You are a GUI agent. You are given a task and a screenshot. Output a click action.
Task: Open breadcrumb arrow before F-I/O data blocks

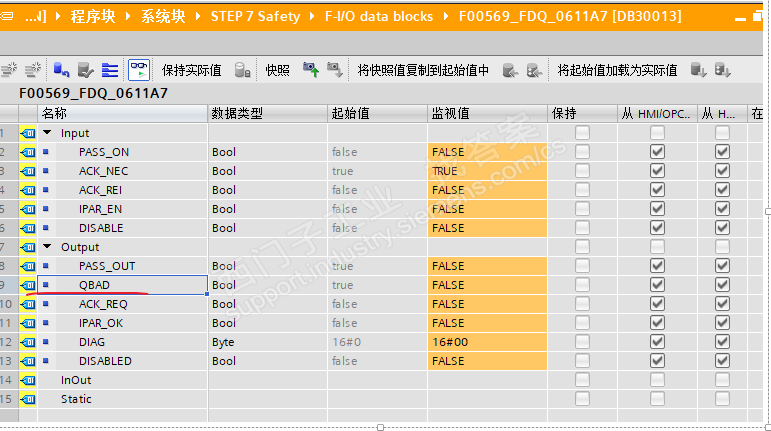coord(312,16)
